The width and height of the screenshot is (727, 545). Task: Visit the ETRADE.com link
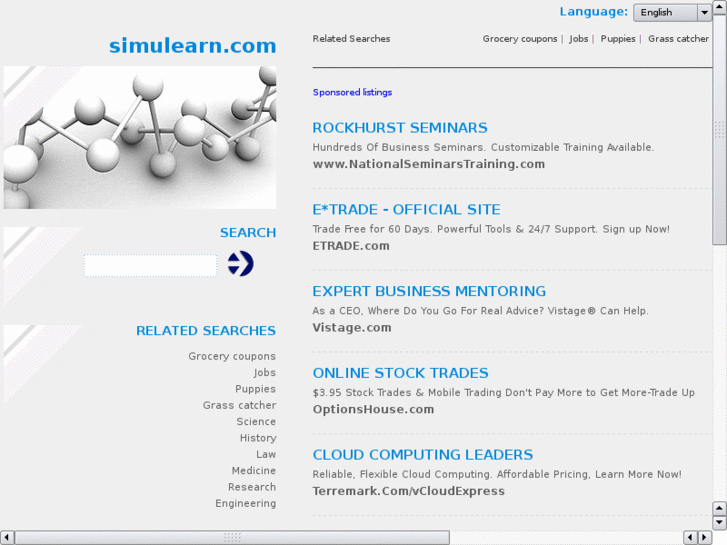click(351, 246)
